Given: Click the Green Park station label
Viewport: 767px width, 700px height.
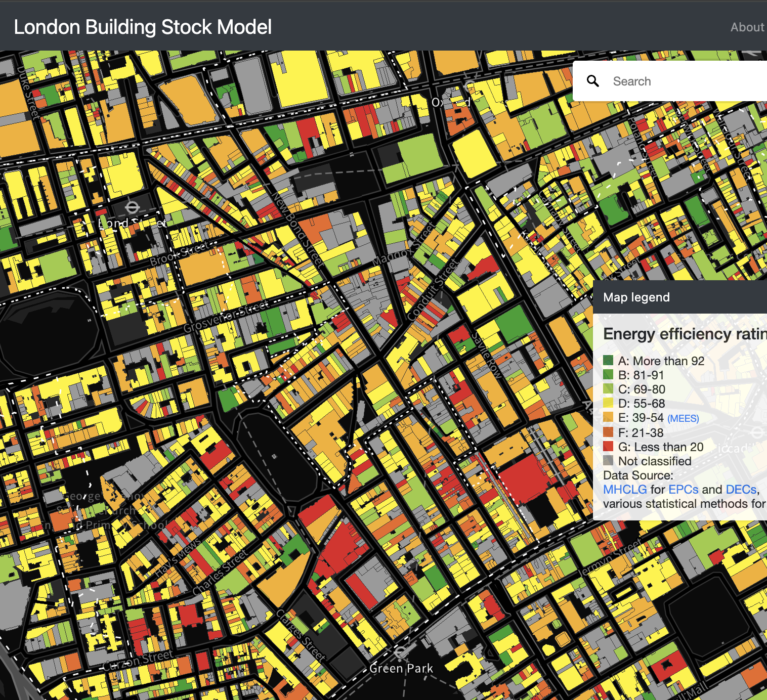Looking at the screenshot, I should 401,668.
